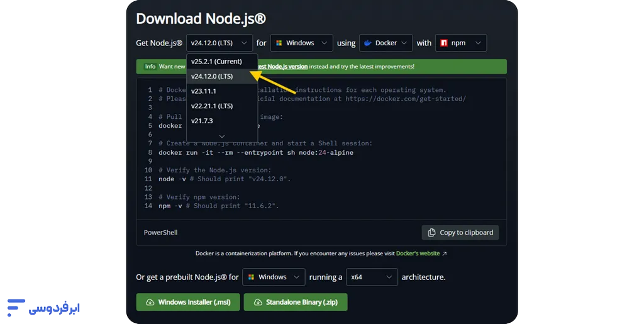Select v25.2.1 (Current) from version list
Screen dimensions: 644x324
tap(222, 62)
